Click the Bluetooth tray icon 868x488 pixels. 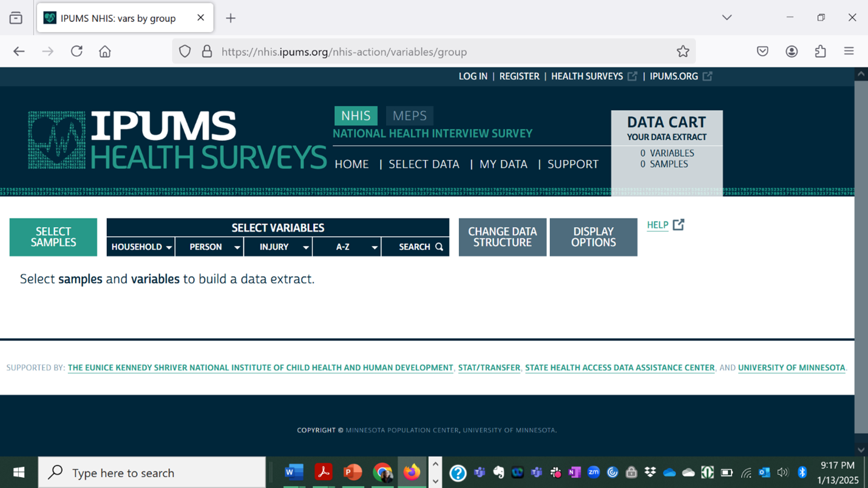(x=802, y=472)
